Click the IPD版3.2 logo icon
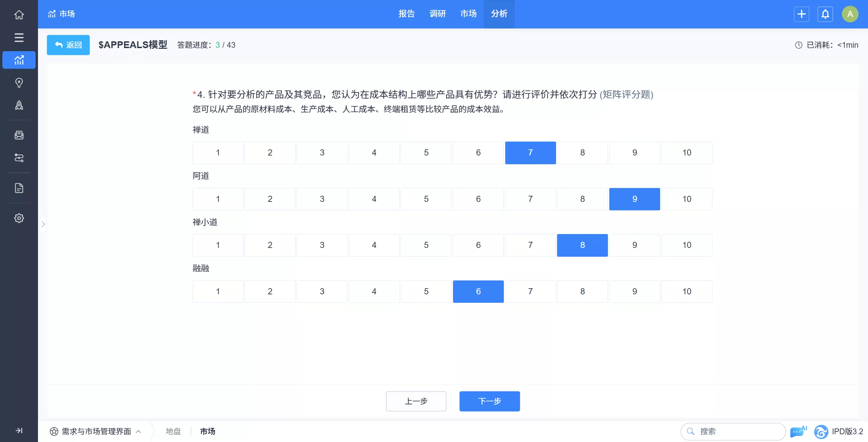 [821, 432]
